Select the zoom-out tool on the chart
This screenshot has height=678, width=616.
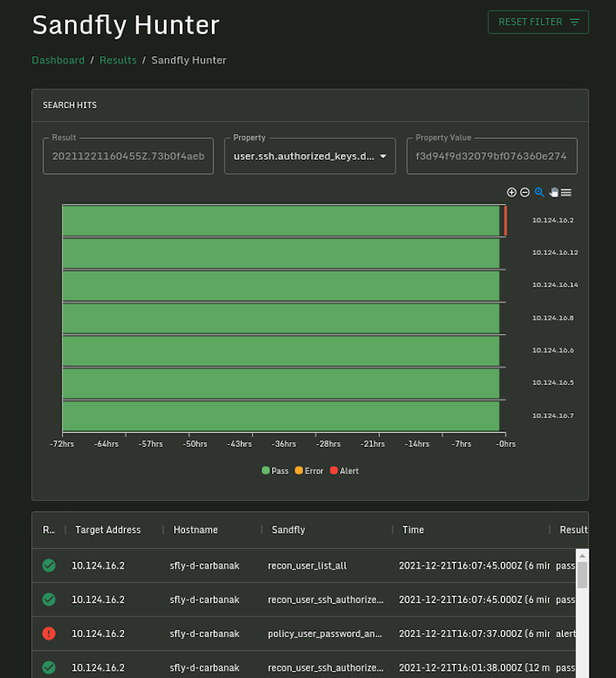[x=525, y=193]
